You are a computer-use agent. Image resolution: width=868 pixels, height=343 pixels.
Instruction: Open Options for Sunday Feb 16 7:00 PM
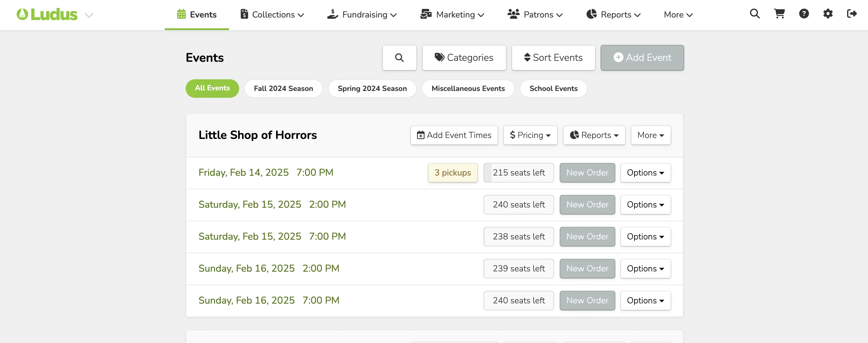[645, 301]
